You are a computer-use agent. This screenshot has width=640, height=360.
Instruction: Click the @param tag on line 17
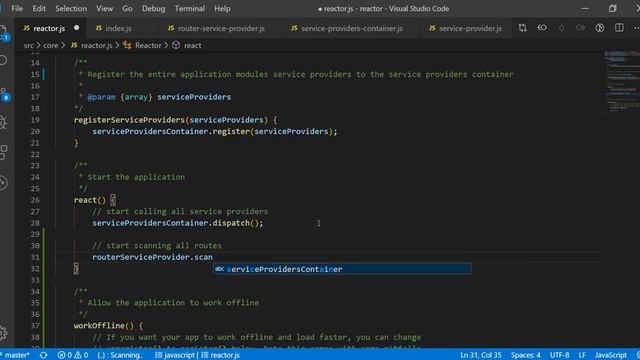coord(102,97)
